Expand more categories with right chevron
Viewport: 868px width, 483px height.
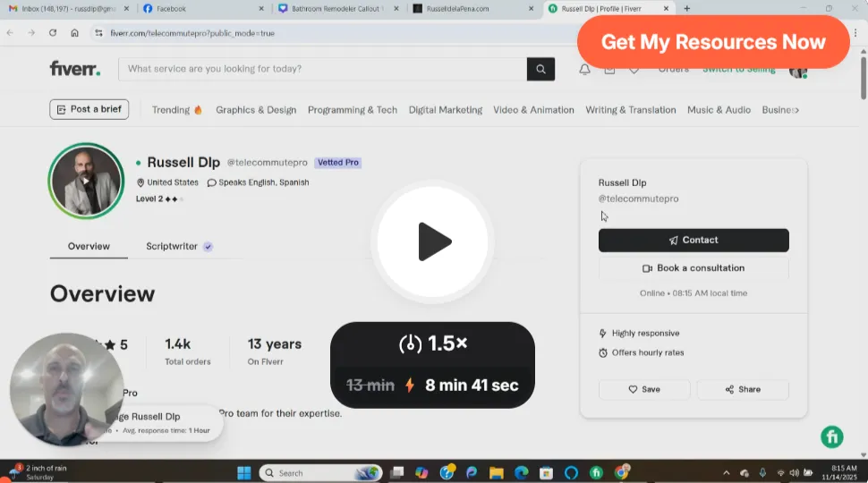click(796, 110)
